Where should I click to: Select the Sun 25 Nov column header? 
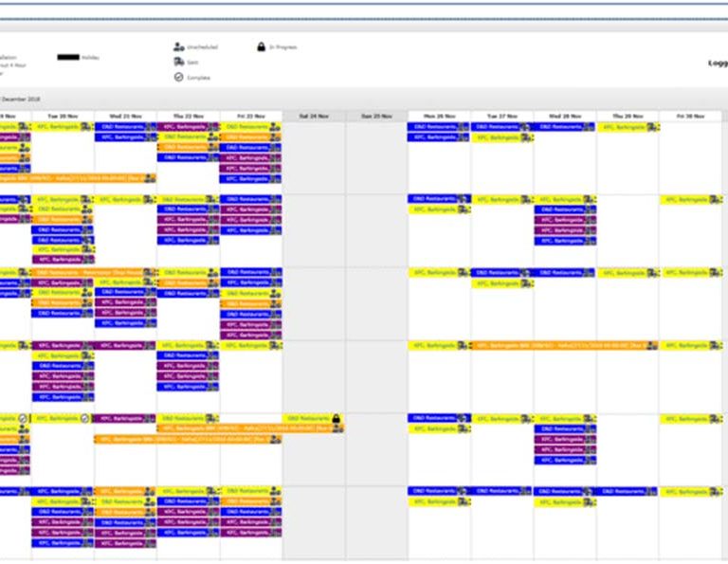[x=376, y=116]
